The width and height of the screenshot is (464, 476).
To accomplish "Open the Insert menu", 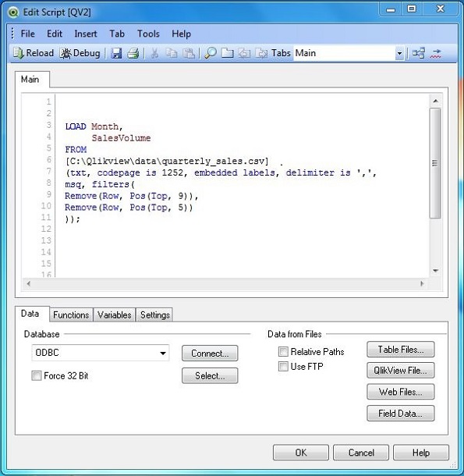I will pos(86,34).
